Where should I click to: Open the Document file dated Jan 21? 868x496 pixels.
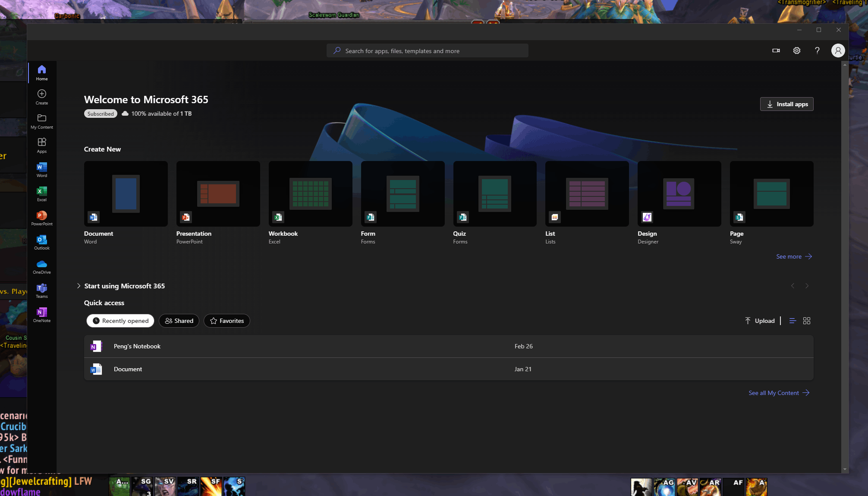coord(449,369)
